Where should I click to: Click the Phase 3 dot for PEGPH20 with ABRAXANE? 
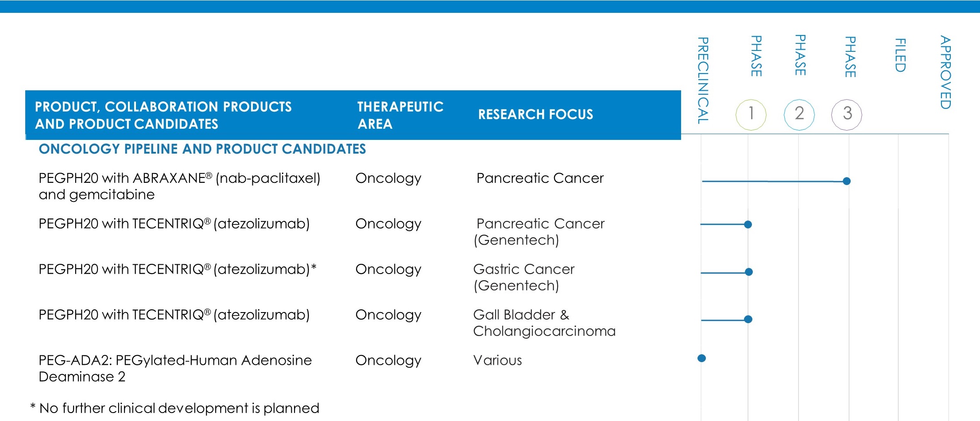pos(847,181)
